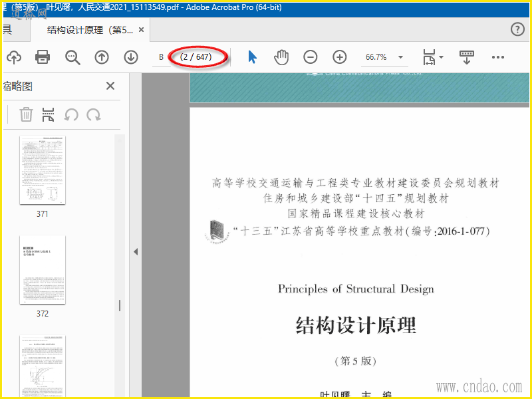Select the page 372 thumbnail
The height and width of the screenshot is (399, 532).
43,270
